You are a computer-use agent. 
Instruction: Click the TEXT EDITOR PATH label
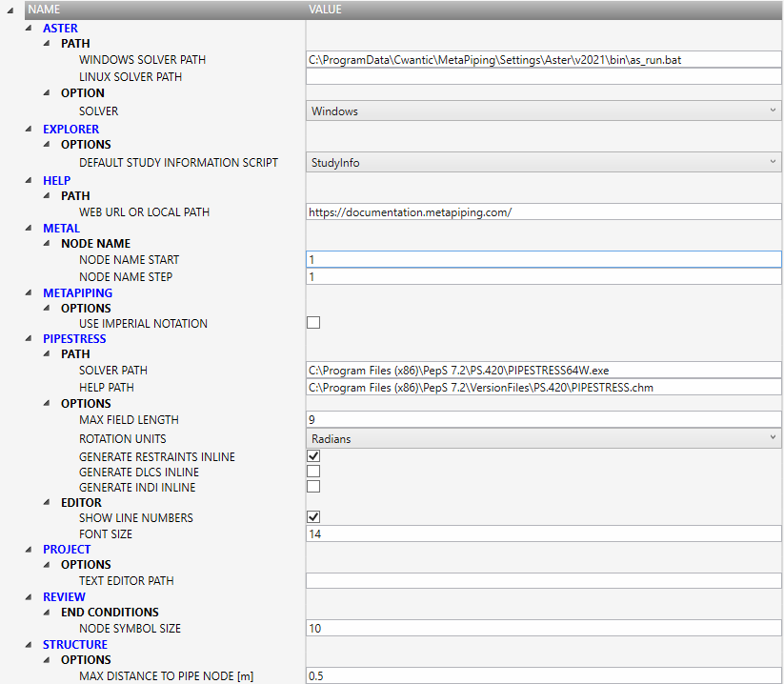(127, 580)
